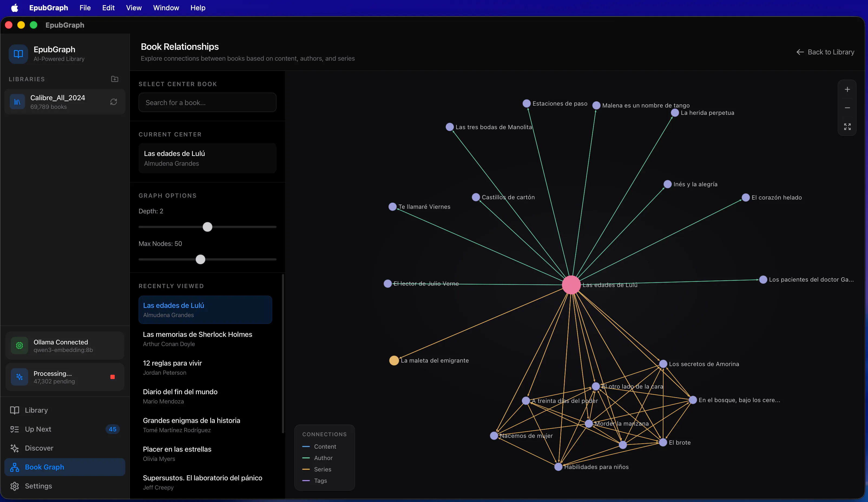The height and width of the screenshot is (502, 868).
Task: Select the pink center node Las edades de Lulú
Action: click(x=571, y=285)
